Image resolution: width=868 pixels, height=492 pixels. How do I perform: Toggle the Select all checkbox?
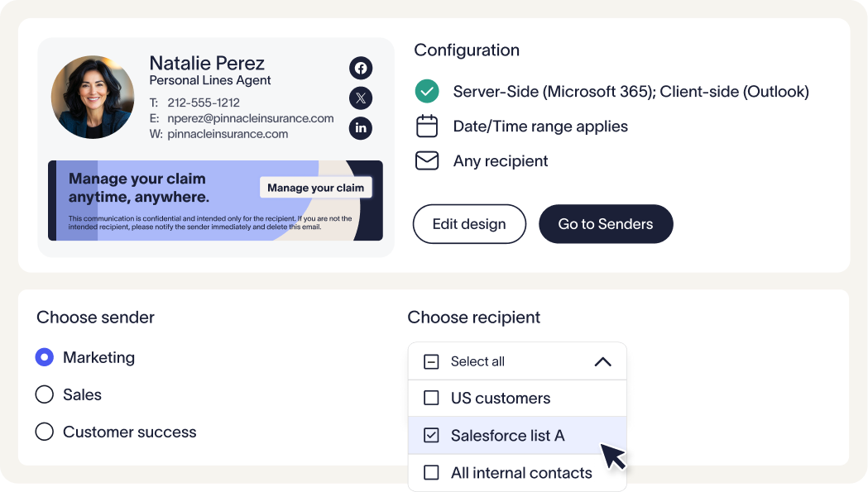pyautogui.click(x=431, y=361)
